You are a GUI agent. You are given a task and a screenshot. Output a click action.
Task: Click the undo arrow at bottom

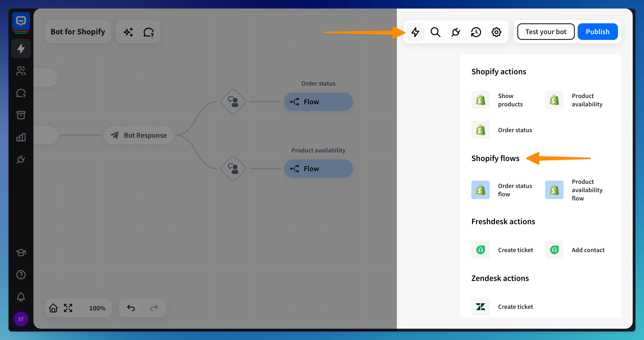(x=131, y=308)
